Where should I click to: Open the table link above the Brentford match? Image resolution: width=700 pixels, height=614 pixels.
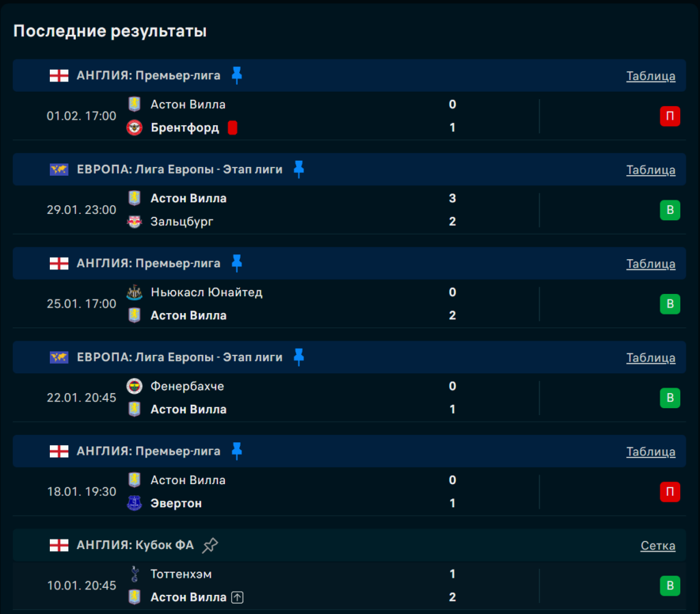pos(651,76)
